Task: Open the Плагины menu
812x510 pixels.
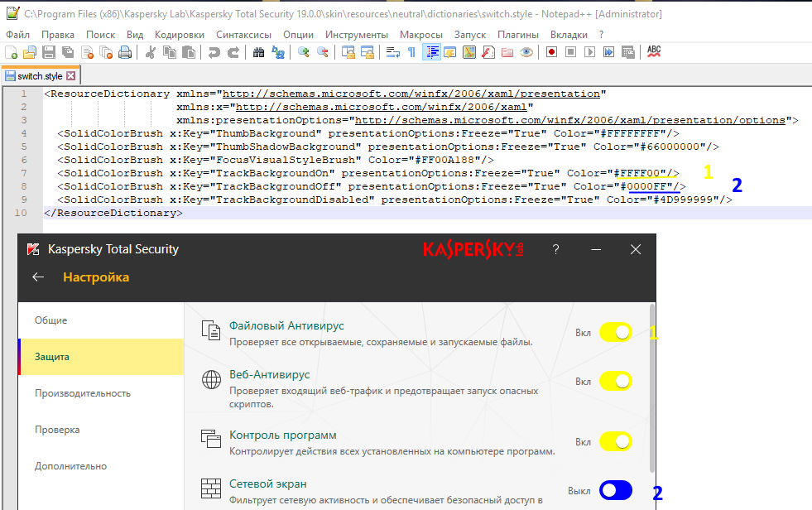Action: click(518, 35)
